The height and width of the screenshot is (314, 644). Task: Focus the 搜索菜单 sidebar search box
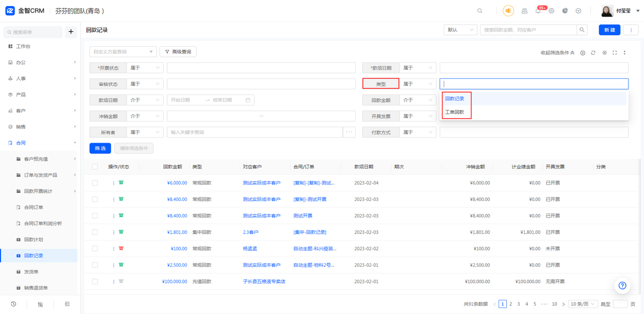click(x=33, y=32)
